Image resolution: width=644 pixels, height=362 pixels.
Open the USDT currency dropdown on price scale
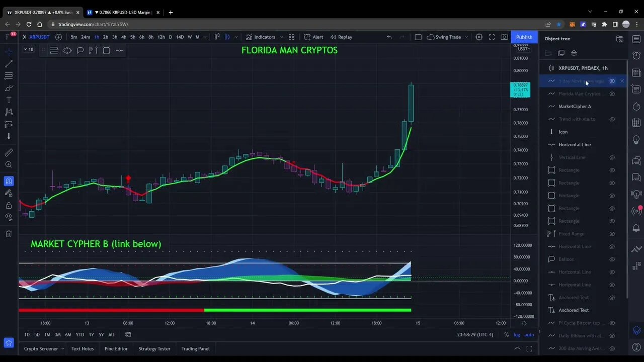click(x=523, y=49)
